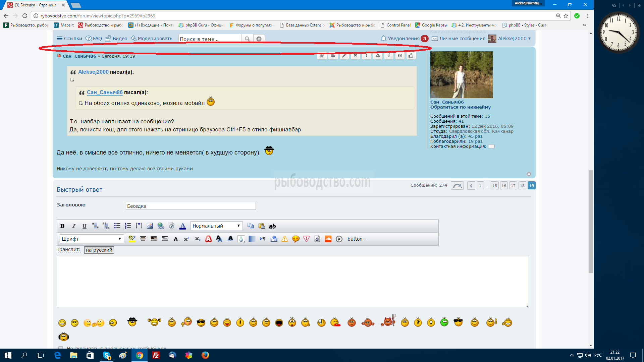Warn the user with the triangle post button

(378, 56)
